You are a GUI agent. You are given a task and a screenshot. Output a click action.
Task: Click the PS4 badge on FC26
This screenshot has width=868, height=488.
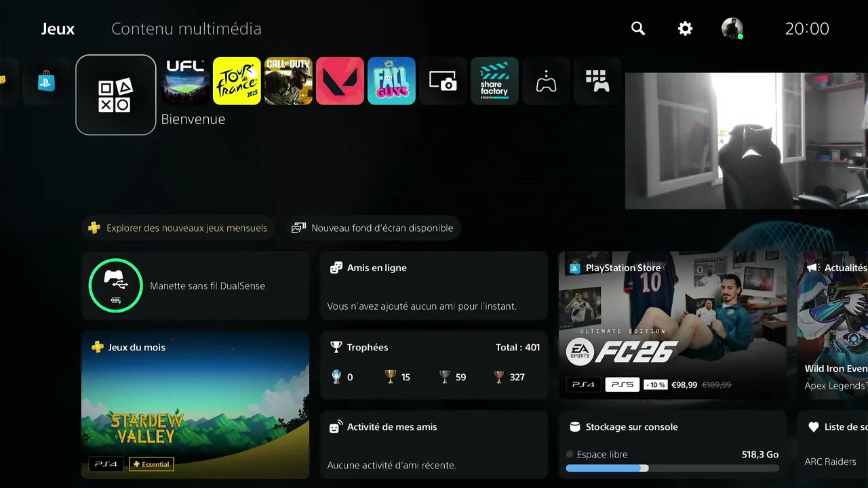(583, 384)
